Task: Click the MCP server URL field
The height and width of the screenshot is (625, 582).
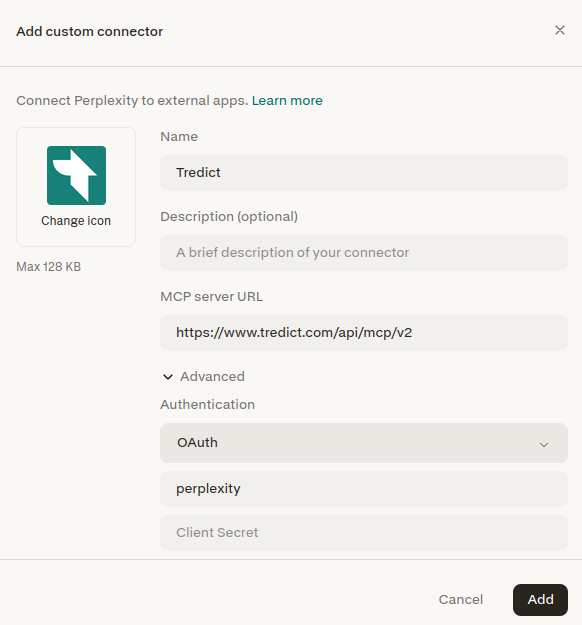Action: tap(364, 333)
